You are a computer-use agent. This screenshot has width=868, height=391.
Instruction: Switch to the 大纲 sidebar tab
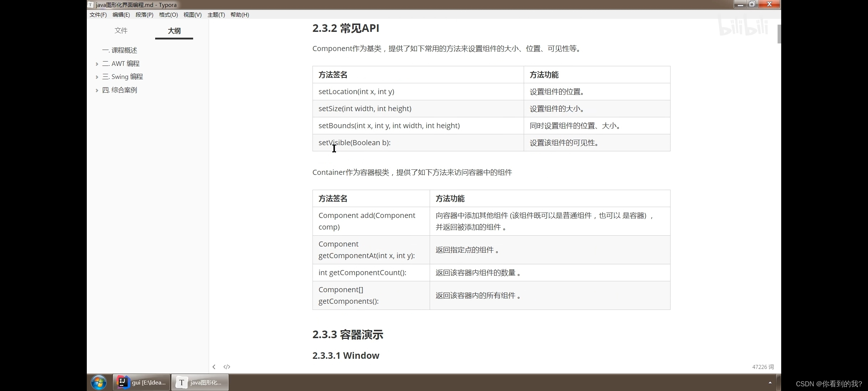[174, 31]
